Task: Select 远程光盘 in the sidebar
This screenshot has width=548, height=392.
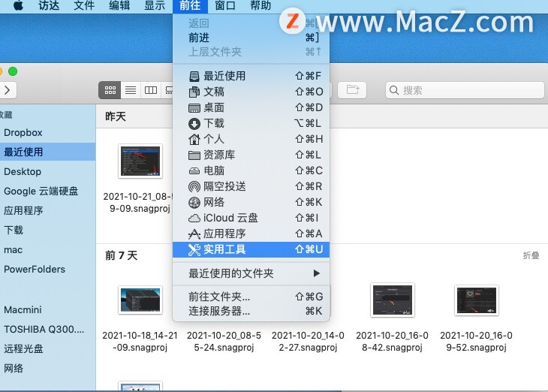Action: coord(47,348)
